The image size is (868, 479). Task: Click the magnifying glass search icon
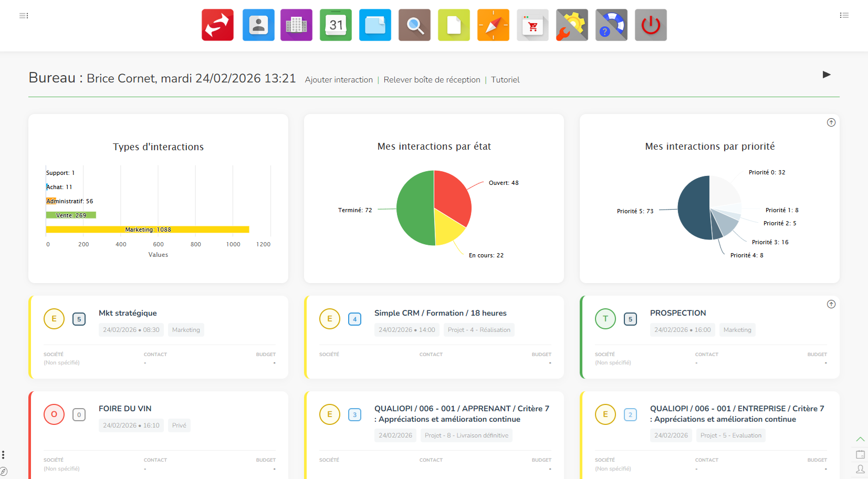(414, 25)
